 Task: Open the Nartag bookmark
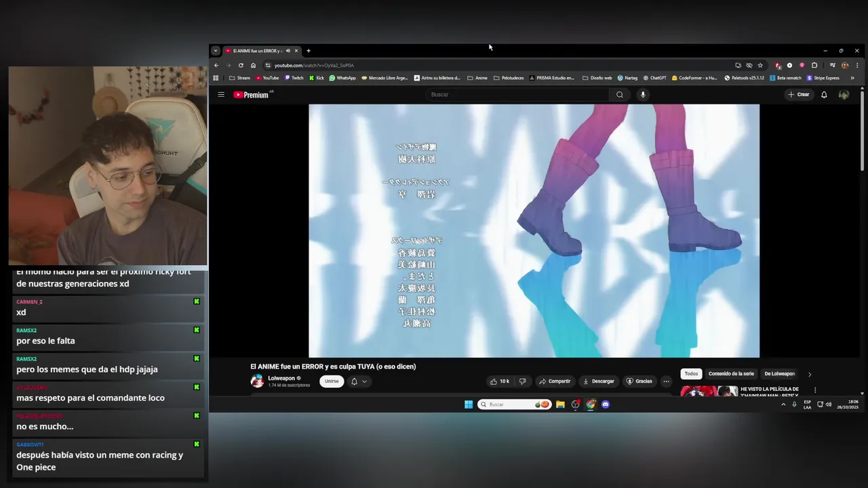point(627,78)
